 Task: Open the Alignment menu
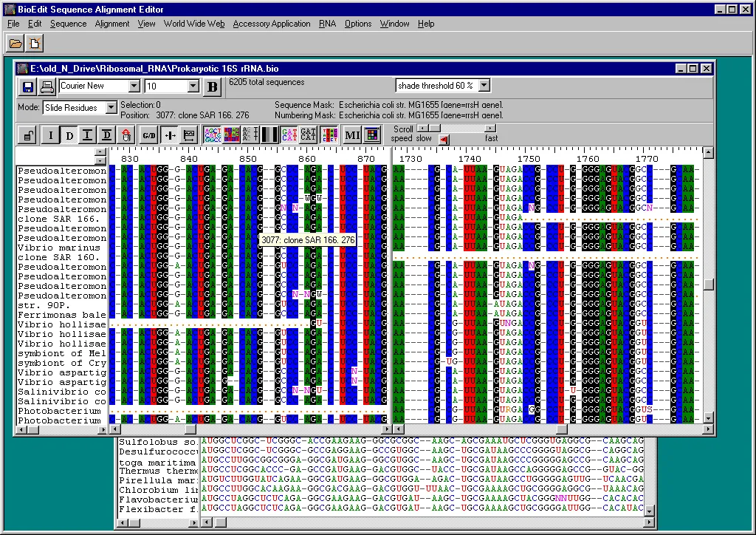(111, 24)
